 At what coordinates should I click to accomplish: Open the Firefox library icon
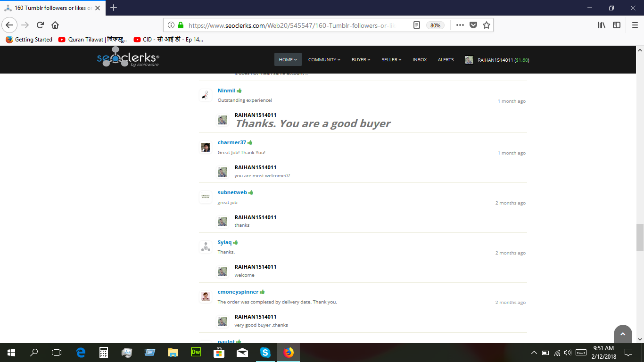tap(602, 25)
